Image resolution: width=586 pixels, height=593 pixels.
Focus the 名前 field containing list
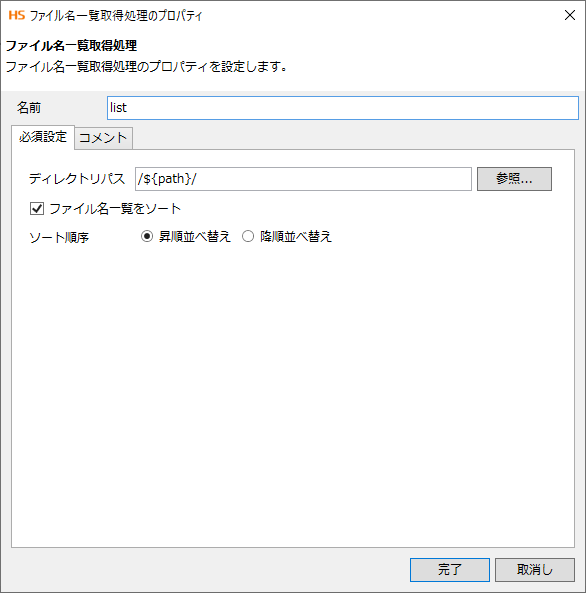[343, 108]
